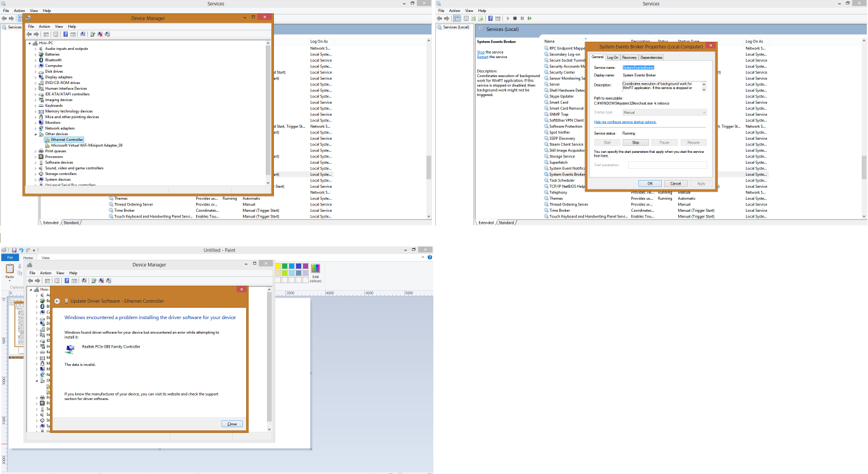This screenshot has height=474, width=868.
Task: Open the disabled Startup type Manual dropdown
Action: pos(664,112)
